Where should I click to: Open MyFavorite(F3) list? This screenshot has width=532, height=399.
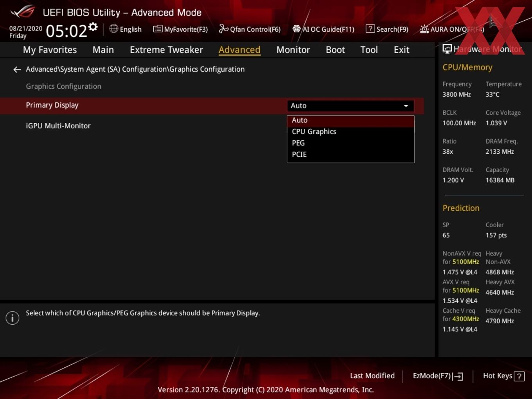[180, 29]
